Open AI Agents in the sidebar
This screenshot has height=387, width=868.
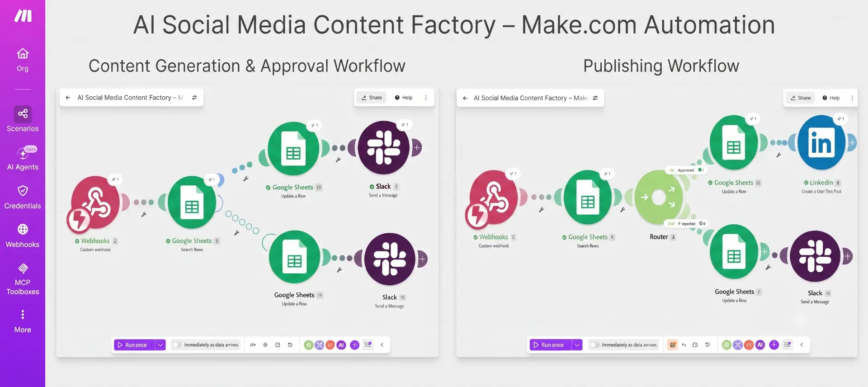click(x=23, y=158)
